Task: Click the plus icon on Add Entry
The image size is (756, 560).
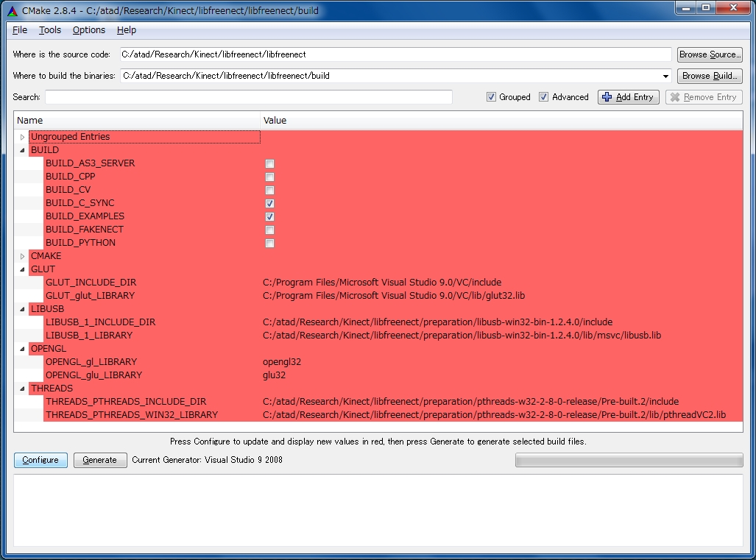Action: pos(607,97)
